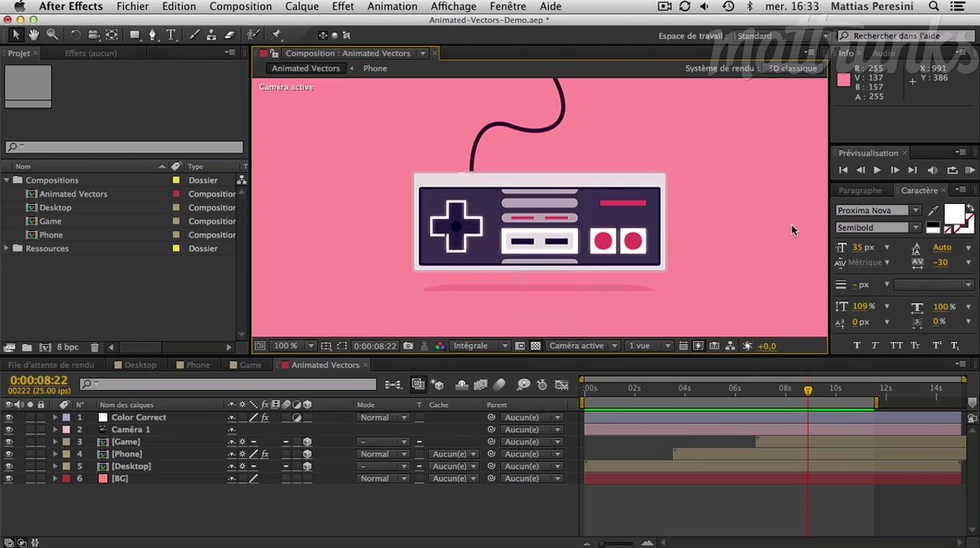
Task: Click the white fill color swatch in Caractère
Action: coord(954,213)
